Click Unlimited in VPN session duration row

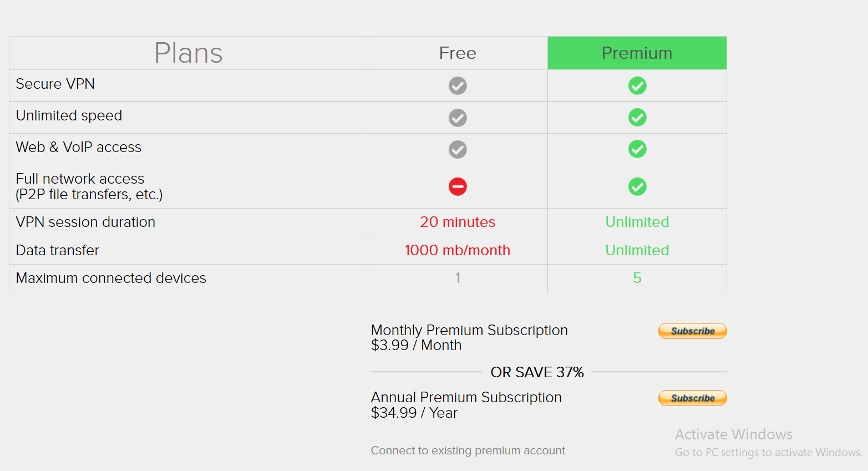coord(637,222)
